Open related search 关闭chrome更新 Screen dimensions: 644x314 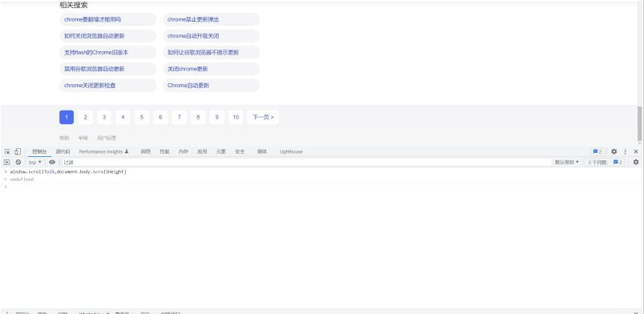tap(211, 69)
